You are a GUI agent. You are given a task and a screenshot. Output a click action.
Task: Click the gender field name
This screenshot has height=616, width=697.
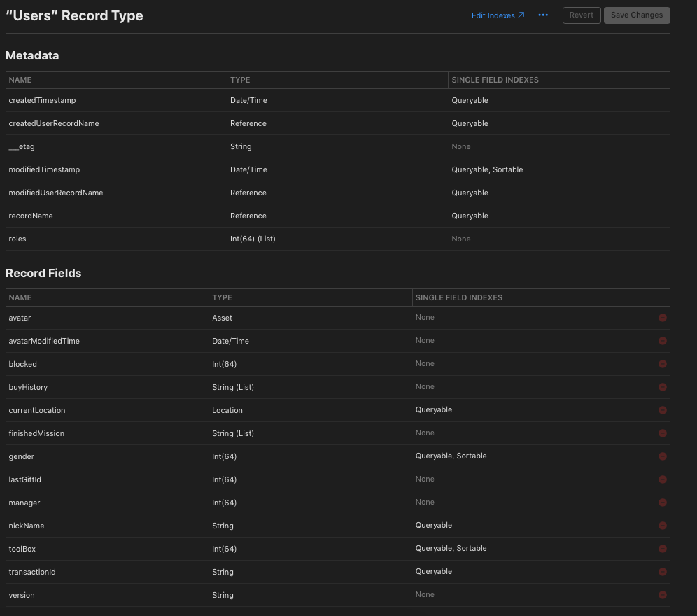point(21,457)
